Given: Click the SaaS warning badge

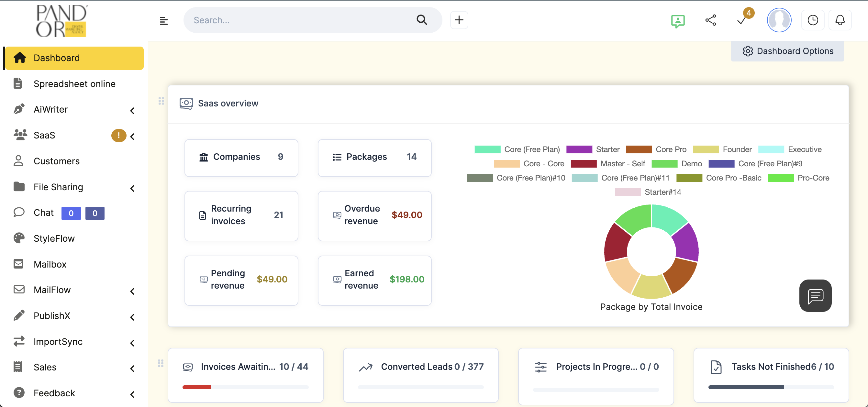Looking at the screenshot, I should click(x=118, y=135).
